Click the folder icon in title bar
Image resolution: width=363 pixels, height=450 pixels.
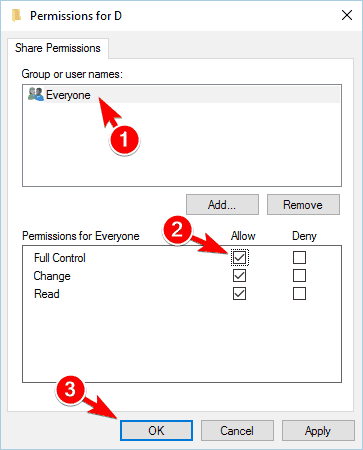[x=16, y=15]
